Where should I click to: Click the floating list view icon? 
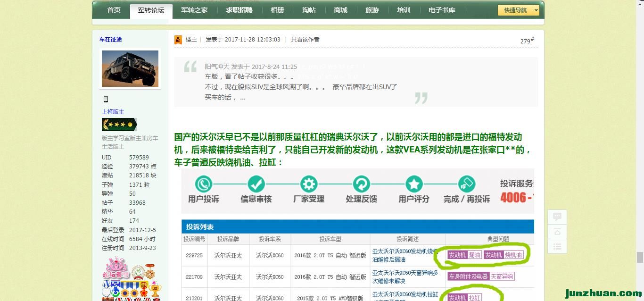coord(557,246)
